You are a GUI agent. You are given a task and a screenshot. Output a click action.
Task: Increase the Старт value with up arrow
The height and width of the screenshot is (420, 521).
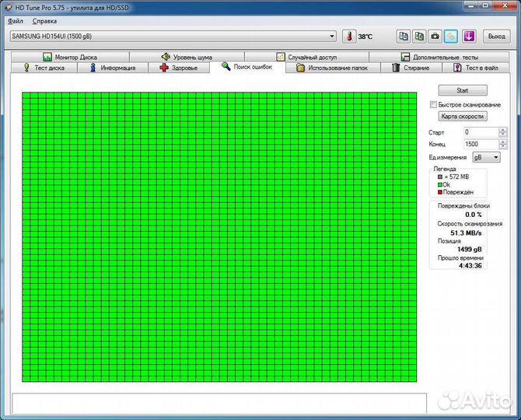tap(503, 130)
